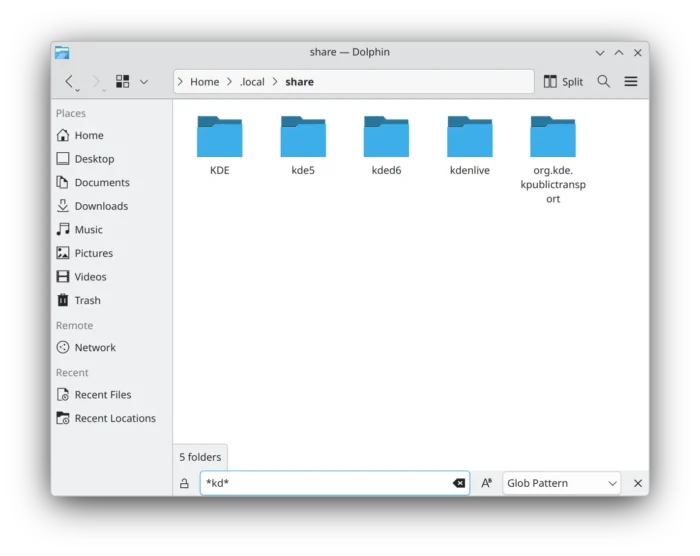
Task: Open Desktop in Places panel
Action: pos(112,159)
